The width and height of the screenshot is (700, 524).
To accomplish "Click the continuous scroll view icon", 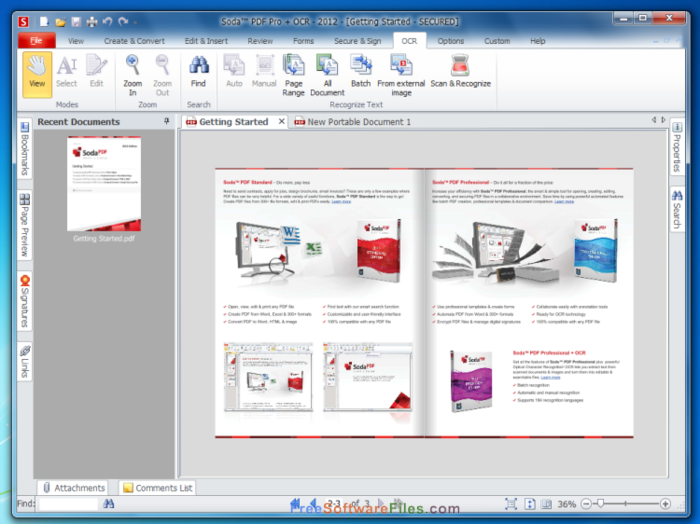I will [x=529, y=504].
